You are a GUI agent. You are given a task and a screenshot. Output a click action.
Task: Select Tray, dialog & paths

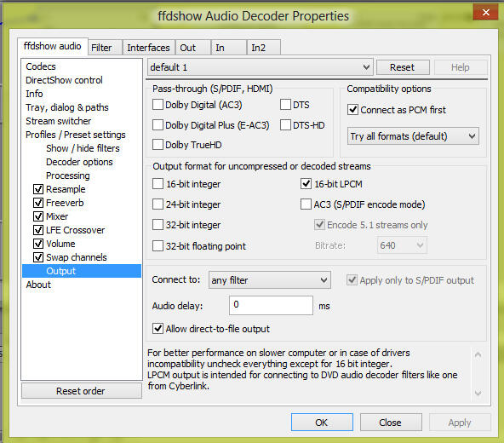coord(67,107)
